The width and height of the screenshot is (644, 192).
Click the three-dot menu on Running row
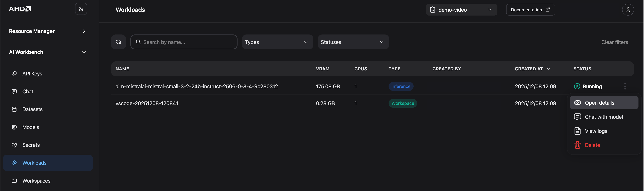625,86
